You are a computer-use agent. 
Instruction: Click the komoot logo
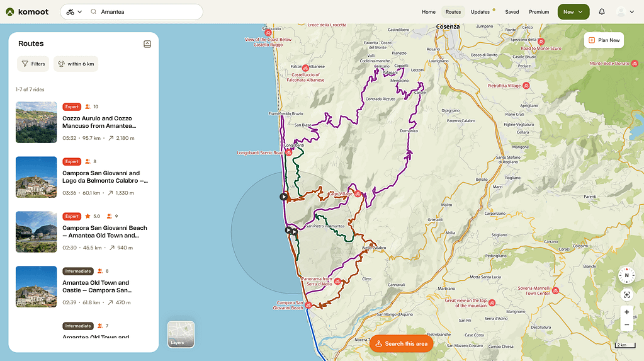[x=28, y=12]
